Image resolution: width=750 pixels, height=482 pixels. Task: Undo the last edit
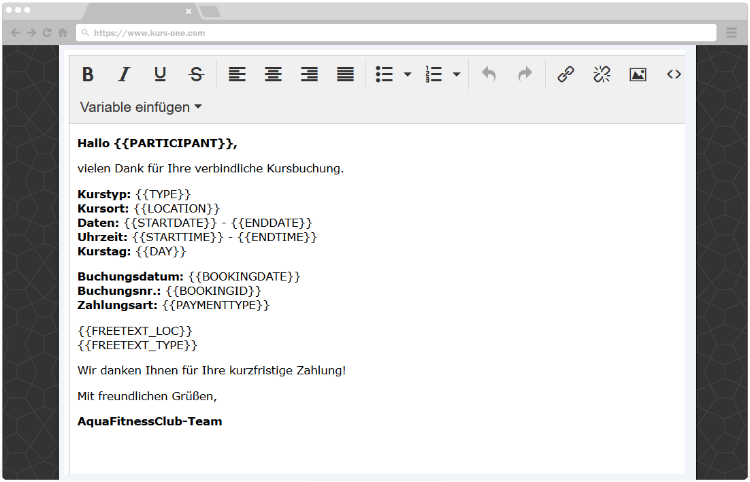(488, 74)
